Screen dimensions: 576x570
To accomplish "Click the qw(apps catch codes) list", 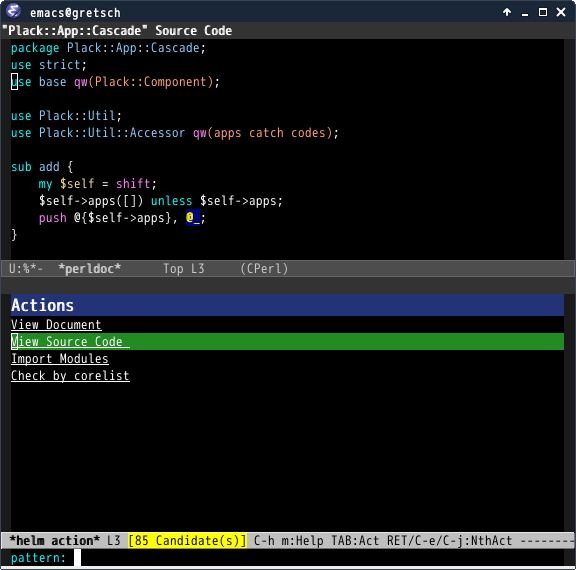I will pyautogui.click(x=263, y=133).
